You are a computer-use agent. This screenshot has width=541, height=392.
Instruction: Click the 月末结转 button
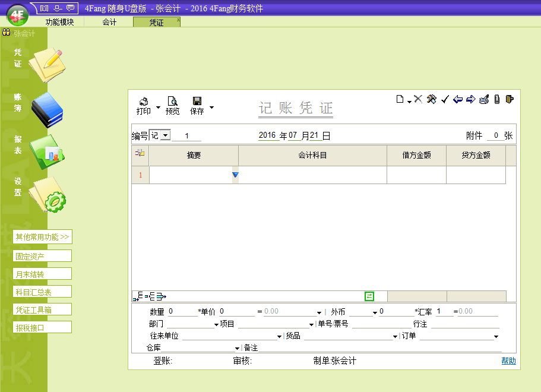click(42, 274)
